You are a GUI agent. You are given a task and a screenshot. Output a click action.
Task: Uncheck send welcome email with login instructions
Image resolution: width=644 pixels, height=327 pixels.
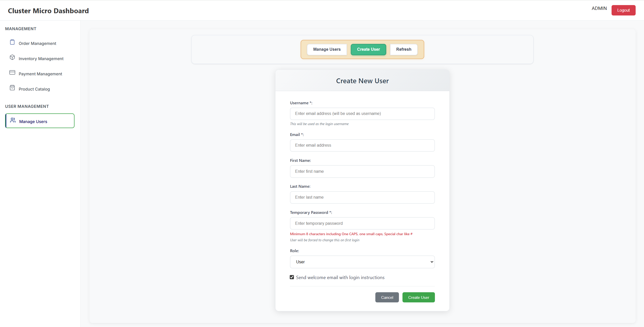(x=292, y=277)
